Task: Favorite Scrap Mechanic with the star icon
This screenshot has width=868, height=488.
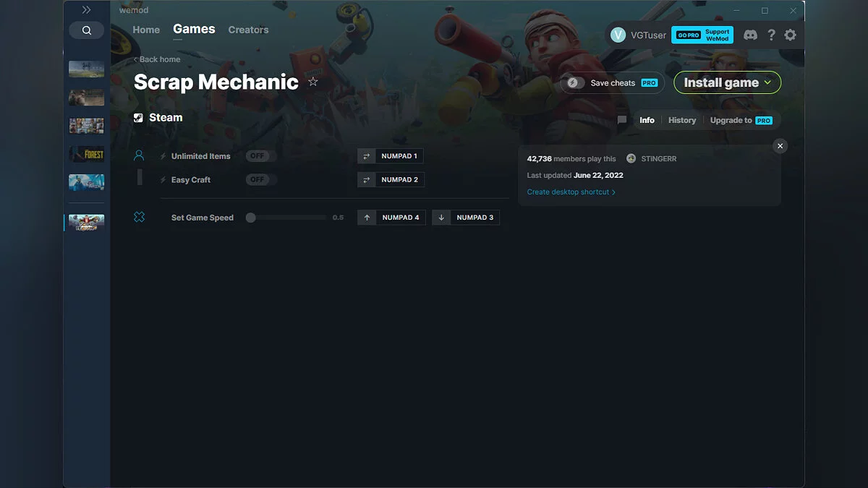Action: 313,82
